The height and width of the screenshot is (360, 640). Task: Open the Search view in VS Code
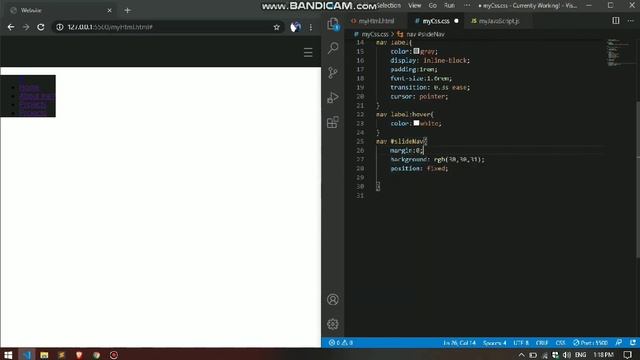[x=333, y=48]
